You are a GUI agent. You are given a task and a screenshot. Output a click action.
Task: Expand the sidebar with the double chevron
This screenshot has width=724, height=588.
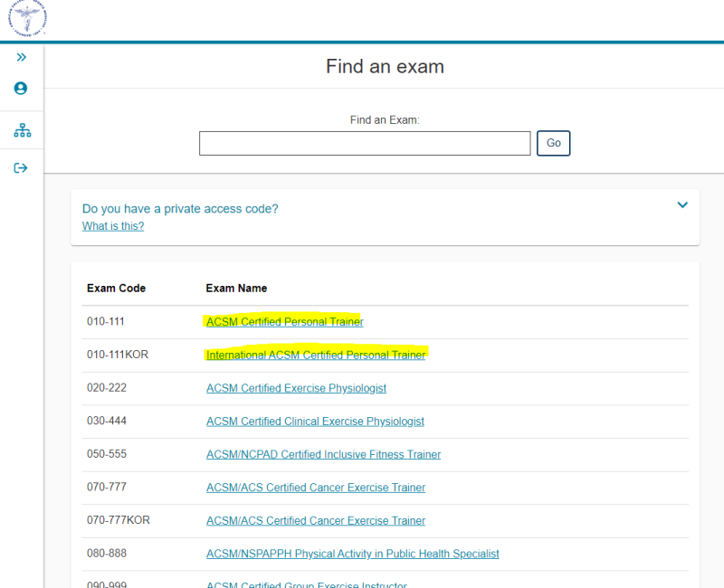pyautogui.click(x=21, y=57)
